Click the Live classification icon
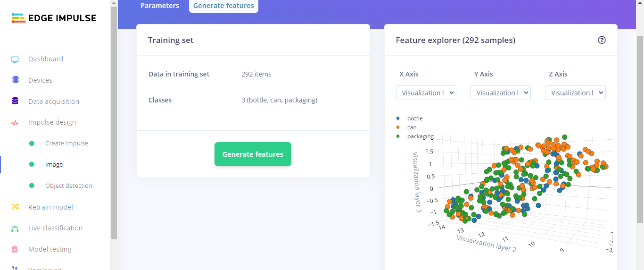The width and height of the screenshot is (644, 270). tap(15, 228)
